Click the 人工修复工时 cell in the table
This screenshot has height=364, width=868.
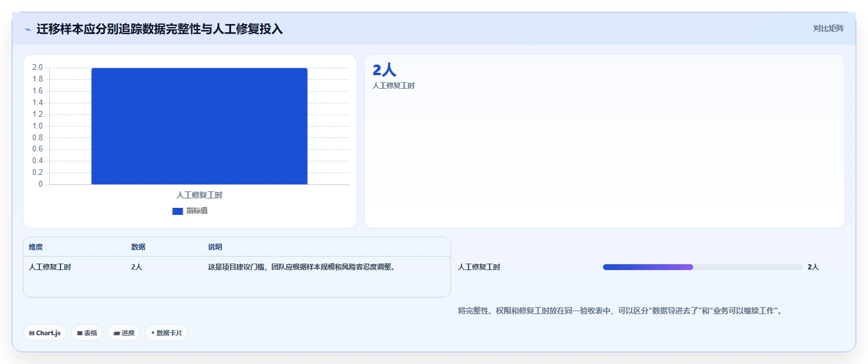[50, 267]
